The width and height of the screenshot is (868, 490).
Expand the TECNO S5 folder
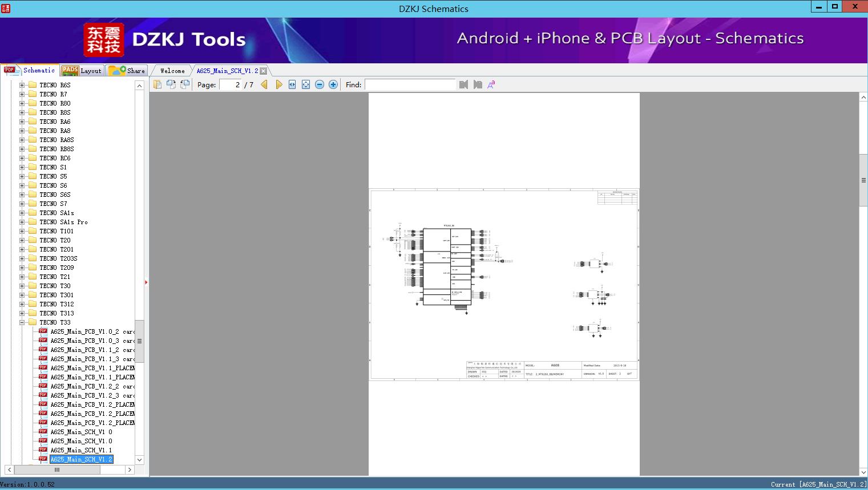point(22,176)
